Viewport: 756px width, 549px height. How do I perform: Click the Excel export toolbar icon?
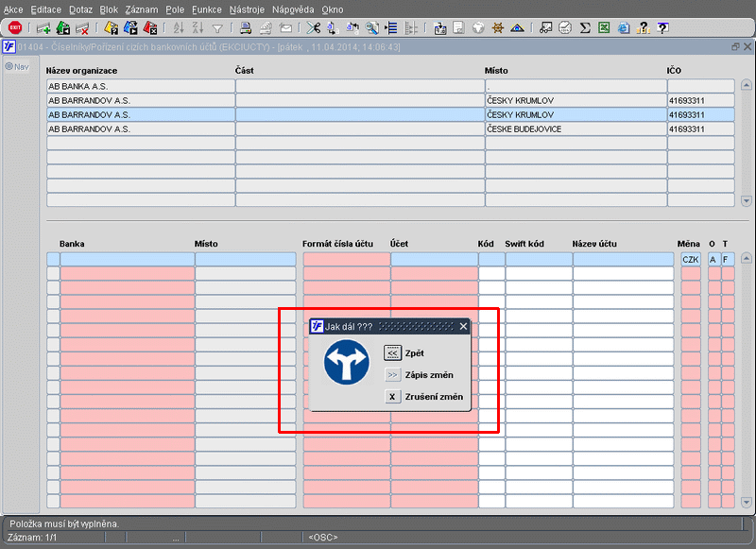604,28
